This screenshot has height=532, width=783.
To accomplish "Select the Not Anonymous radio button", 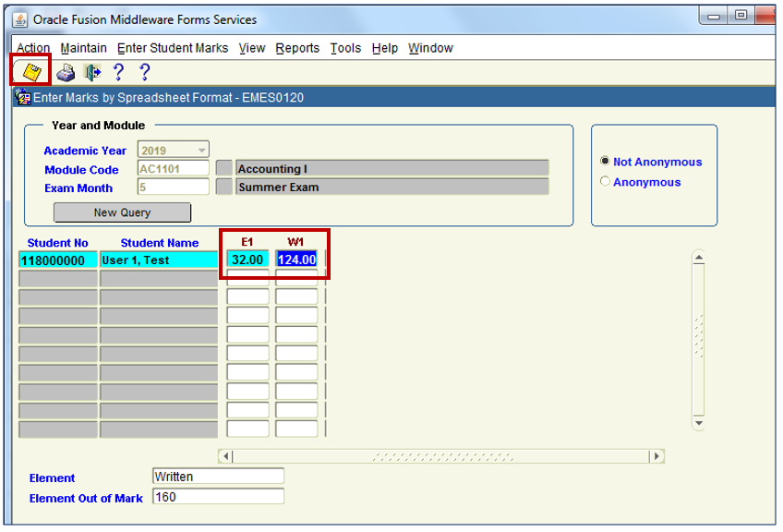I will [606, 162].
